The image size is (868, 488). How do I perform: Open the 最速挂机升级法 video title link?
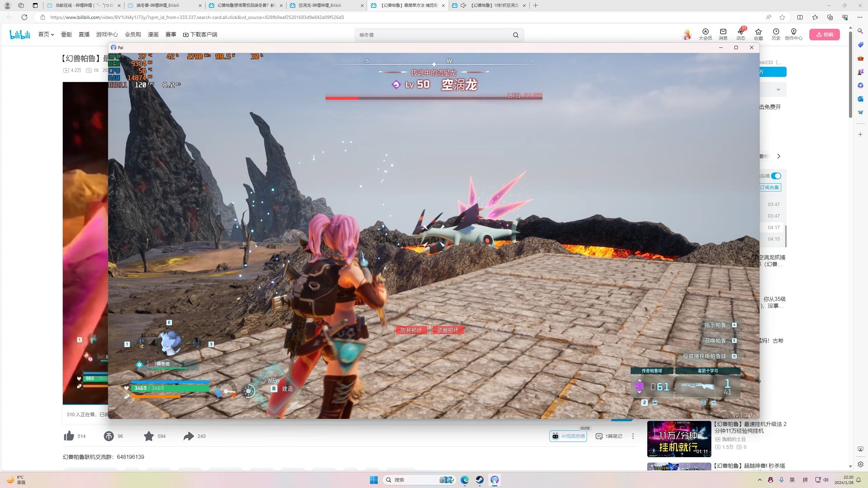coord(750,427)
